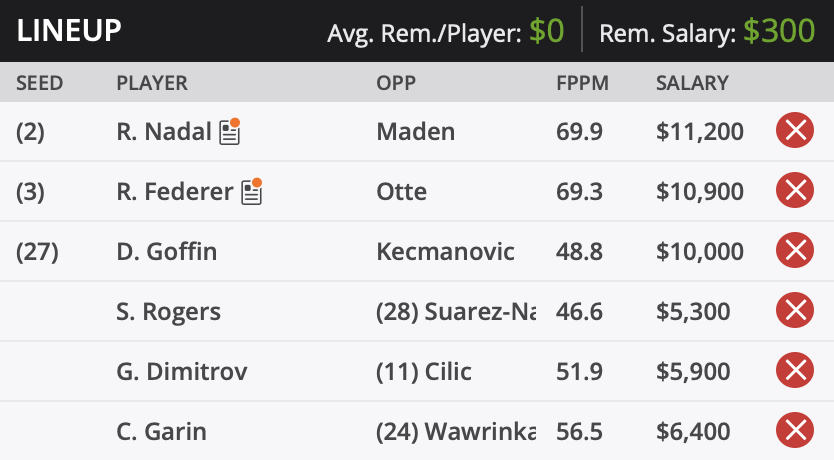
Task: Sort lineup by the SEED column header
Action: click(39, 83)
